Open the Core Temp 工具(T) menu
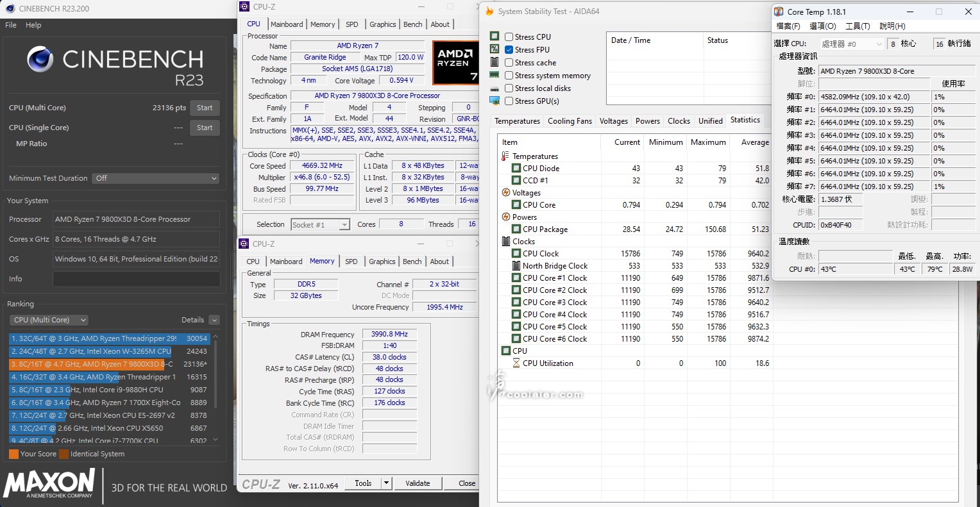The image size is (980, 507). coord(857,26)
